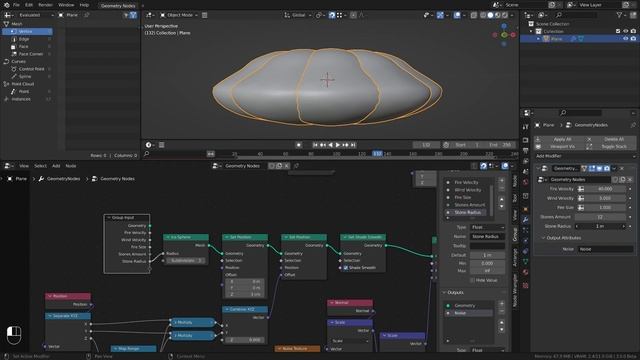Image resolution: width=640 pixels, height=360 pixels.
Task: Select the Geometry Nodes workspace tab
Action: pyautogui.click(x=118, y=6)
